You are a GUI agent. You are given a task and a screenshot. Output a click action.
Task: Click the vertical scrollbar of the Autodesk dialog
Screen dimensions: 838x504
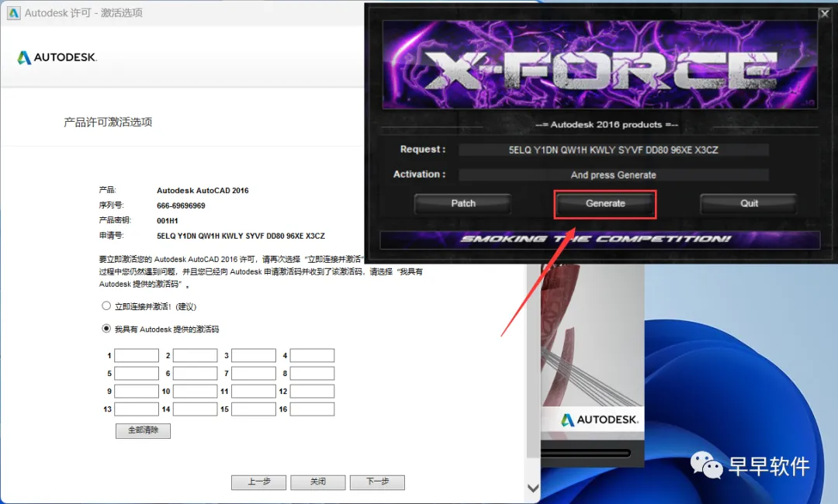tap(533, 361)
